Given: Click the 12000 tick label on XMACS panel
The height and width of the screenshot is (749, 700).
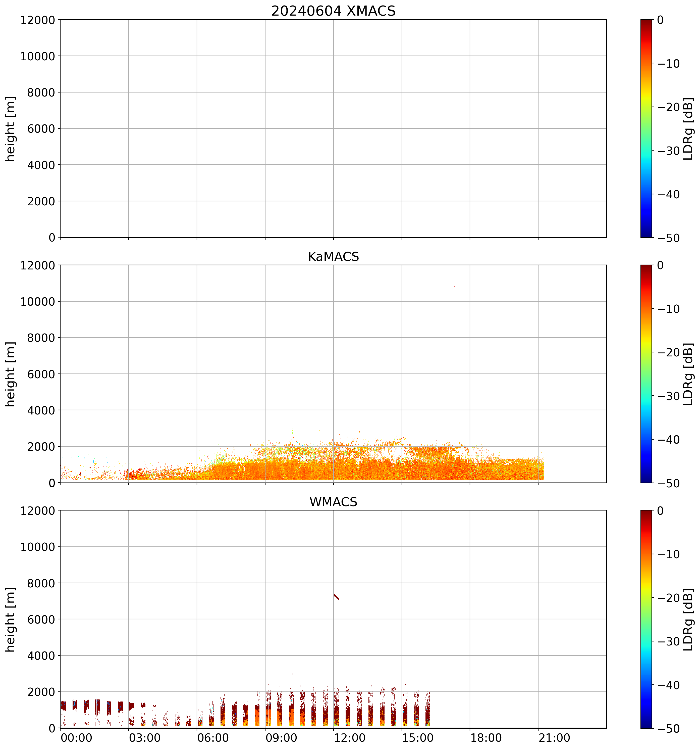Looking at the screenshot, I should [x=38, y=20].
